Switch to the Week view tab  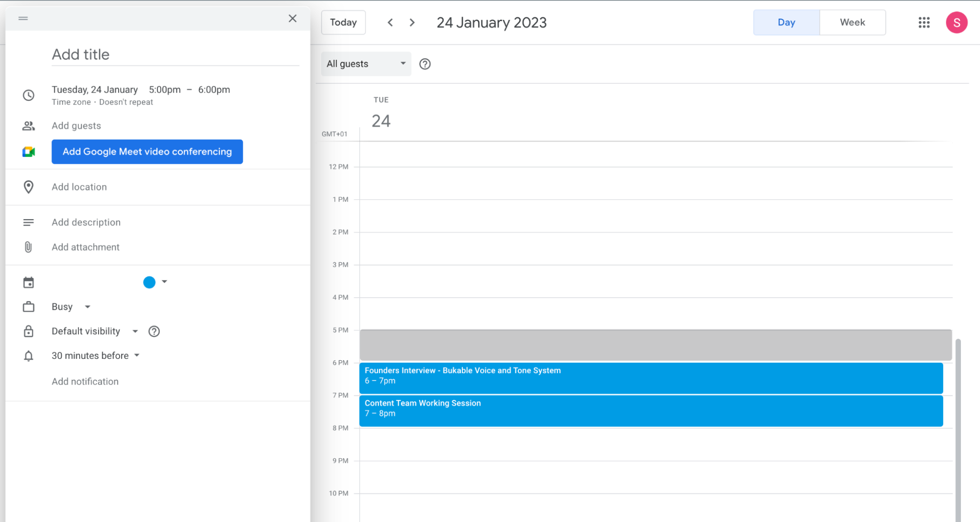(852, 23)
